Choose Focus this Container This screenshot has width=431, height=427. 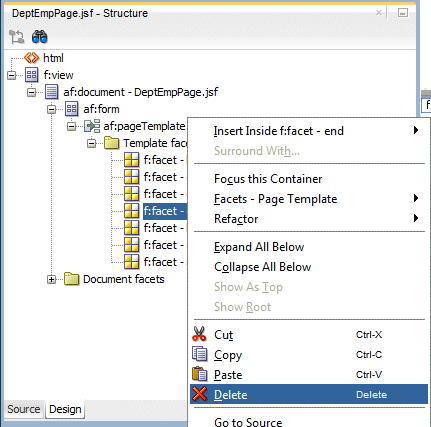309,179
